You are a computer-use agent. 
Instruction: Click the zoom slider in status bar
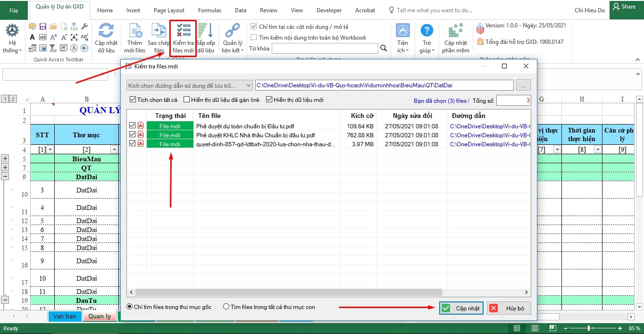(588, 328)
